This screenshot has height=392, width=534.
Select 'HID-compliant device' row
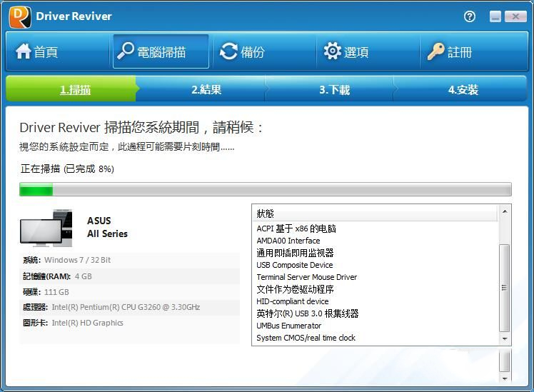376,301
